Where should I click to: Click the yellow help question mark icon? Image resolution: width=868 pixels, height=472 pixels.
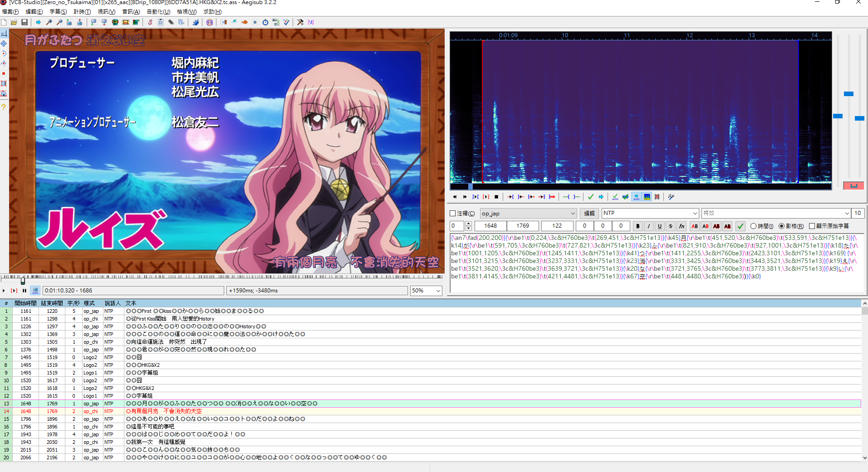[4, 107]
